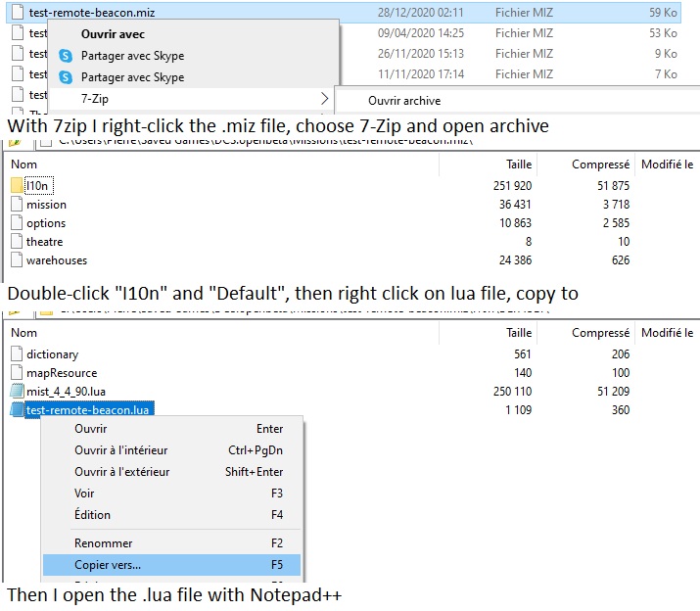The image size is (700, 611).
Task: Click the warehouses file icon
Action: tap(17, 259)
